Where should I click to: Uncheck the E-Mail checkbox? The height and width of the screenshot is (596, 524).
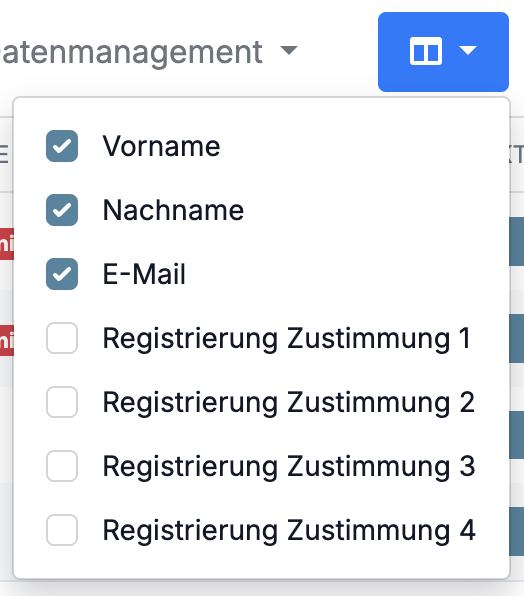[x=62, y=274]
